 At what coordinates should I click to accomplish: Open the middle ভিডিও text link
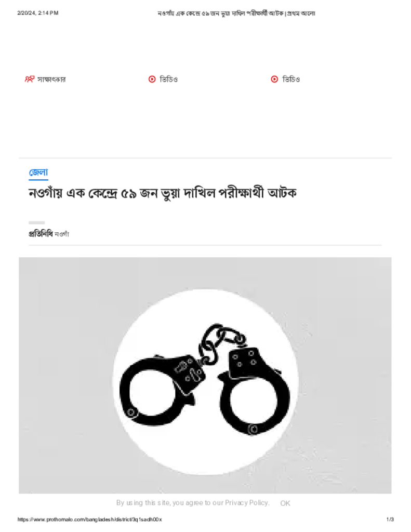pos(169,79)
